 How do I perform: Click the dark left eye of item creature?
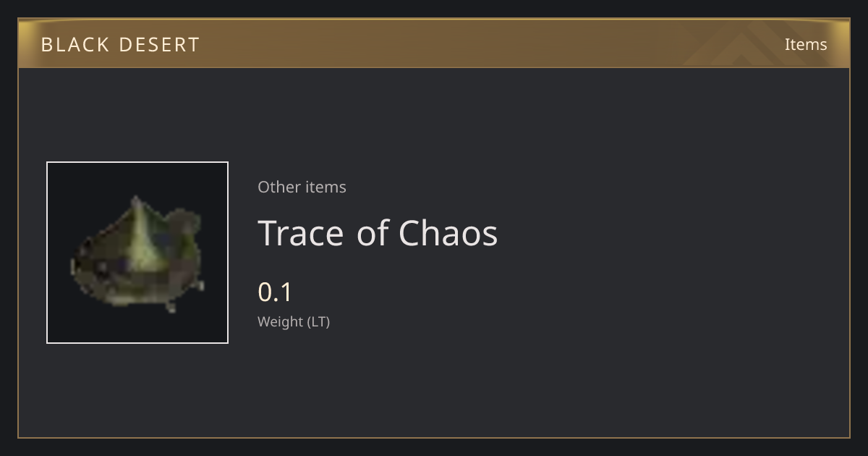(x=101, y=268)
